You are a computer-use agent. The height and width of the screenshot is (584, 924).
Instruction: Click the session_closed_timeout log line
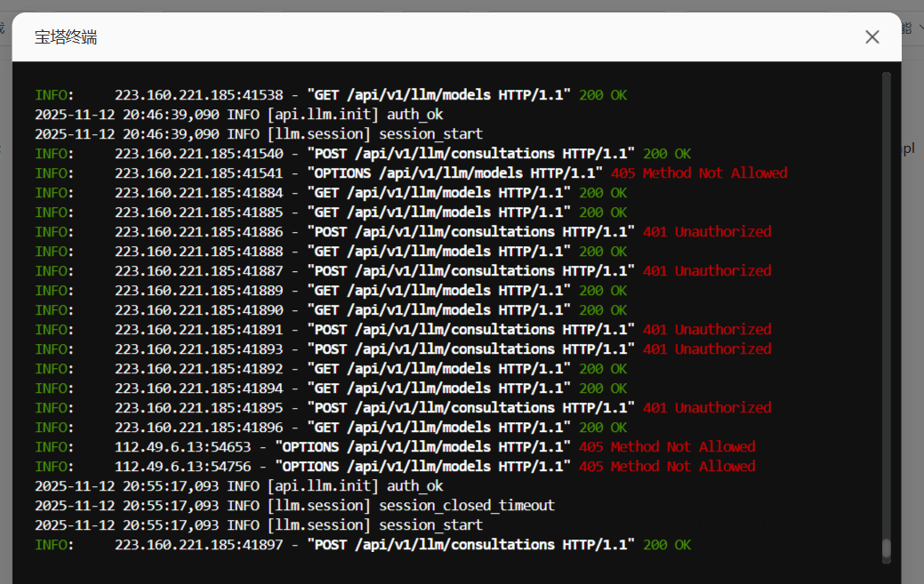(x=294, y=505)
